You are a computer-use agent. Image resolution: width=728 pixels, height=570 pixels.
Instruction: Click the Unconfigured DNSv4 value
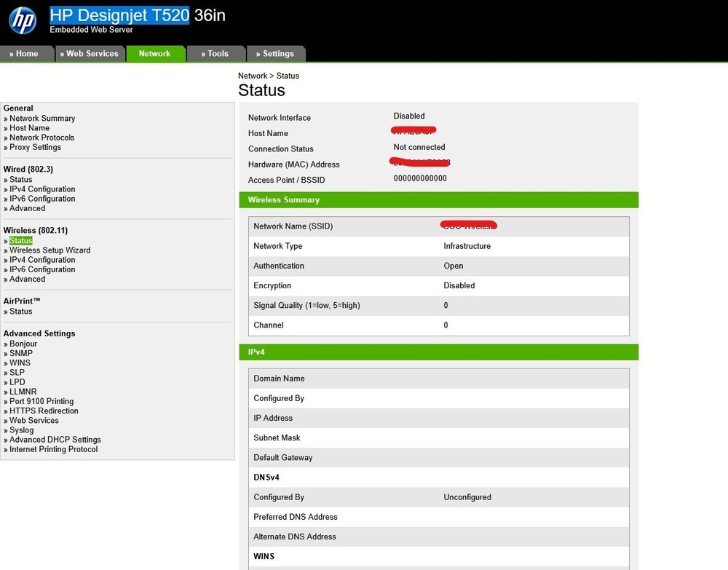click(x=467, y=497)
